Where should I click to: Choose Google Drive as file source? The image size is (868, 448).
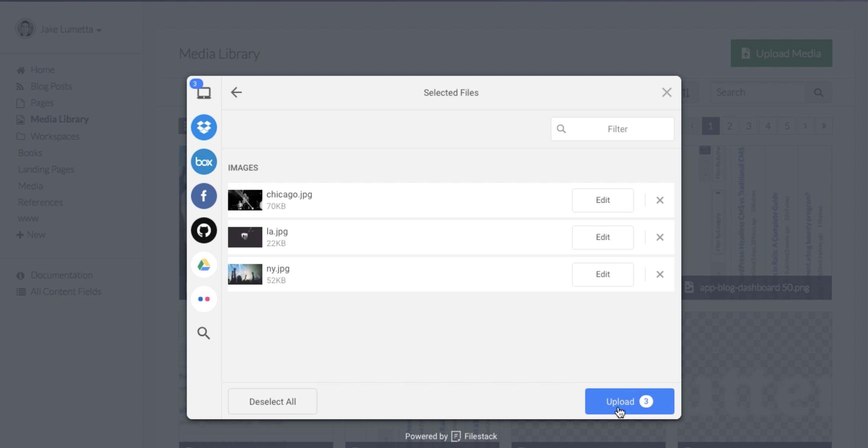204,265
